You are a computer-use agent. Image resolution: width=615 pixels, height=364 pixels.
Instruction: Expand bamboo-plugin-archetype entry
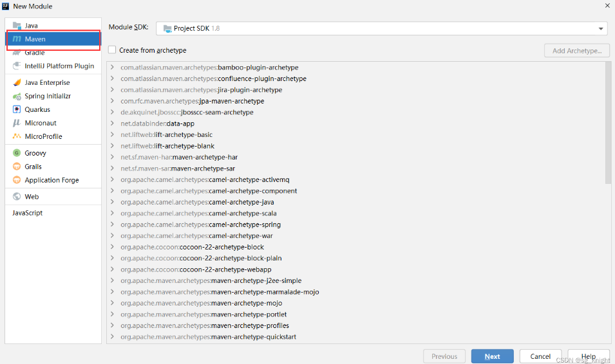[112, 68]
